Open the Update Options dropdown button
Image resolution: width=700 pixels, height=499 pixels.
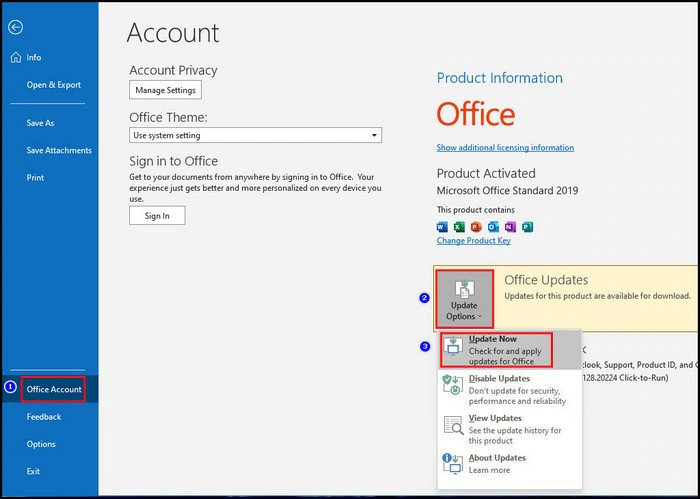click(x=464, y=298)
